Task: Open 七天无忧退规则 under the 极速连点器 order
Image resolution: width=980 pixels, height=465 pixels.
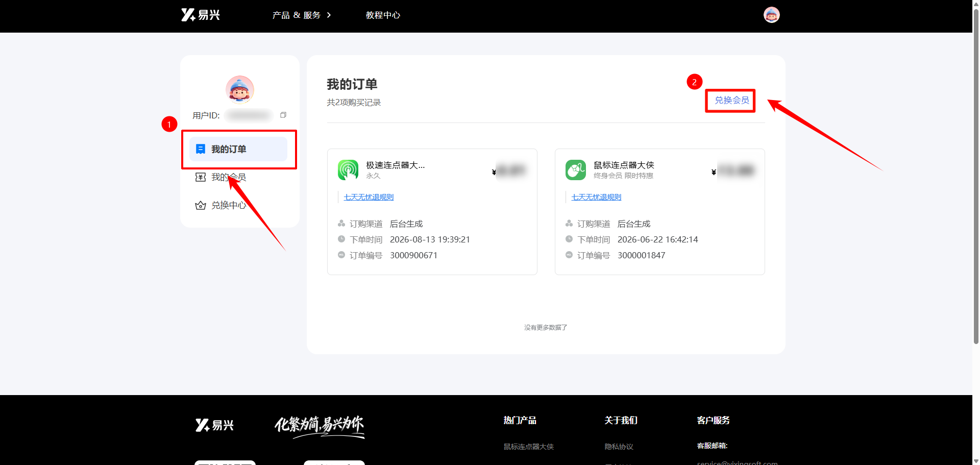Action: pyautogui.click(x=369, y=197)
